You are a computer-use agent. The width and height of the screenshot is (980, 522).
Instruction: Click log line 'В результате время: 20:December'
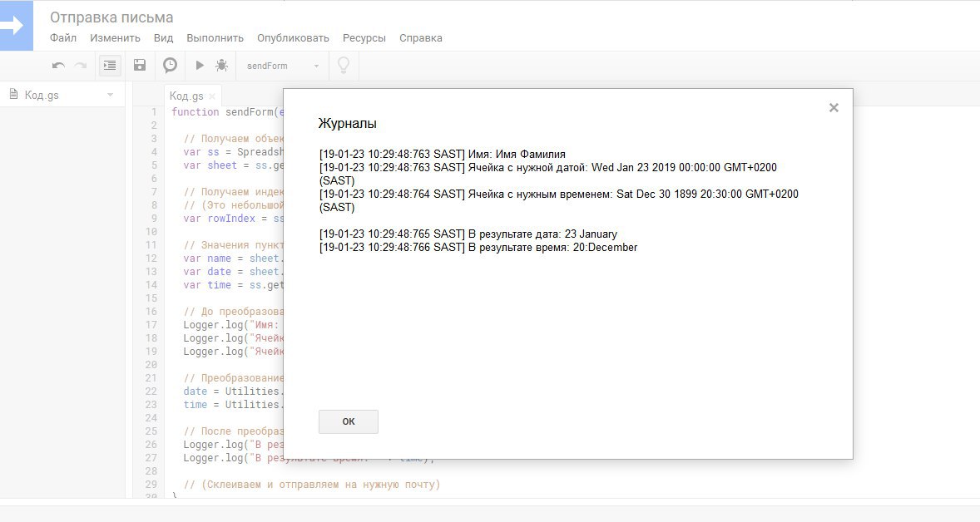[478, 247]
